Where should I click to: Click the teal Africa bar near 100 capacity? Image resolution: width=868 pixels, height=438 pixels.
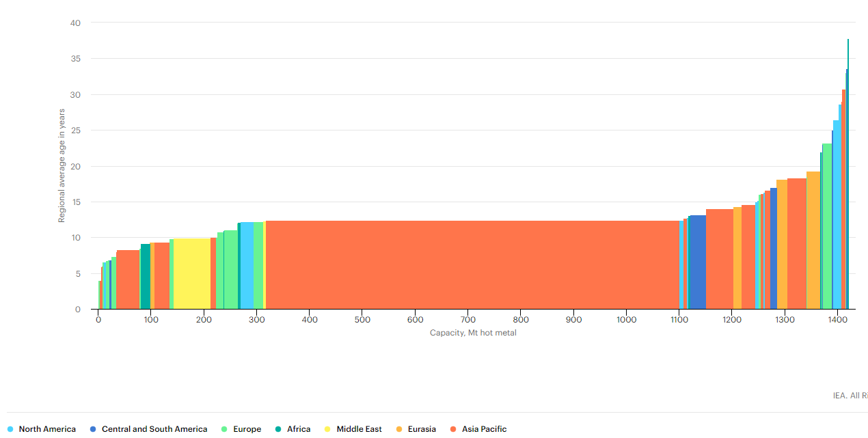pos(145,277)
